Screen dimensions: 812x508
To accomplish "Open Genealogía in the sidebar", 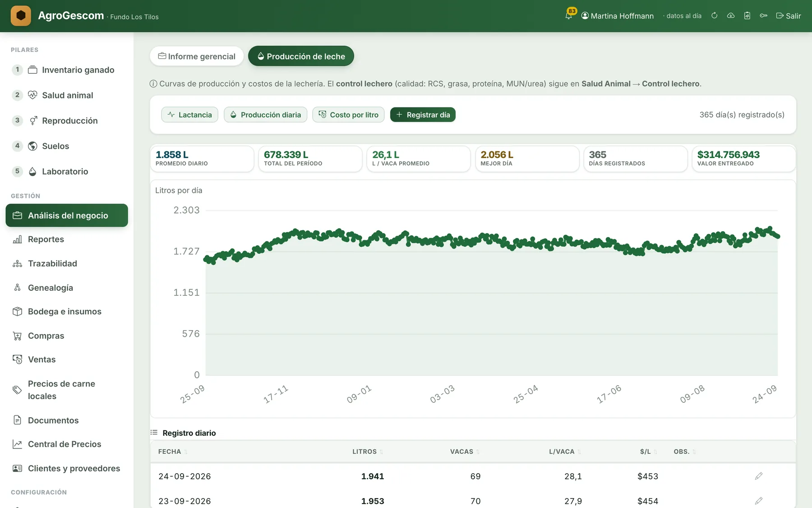I will click(67, 288).
